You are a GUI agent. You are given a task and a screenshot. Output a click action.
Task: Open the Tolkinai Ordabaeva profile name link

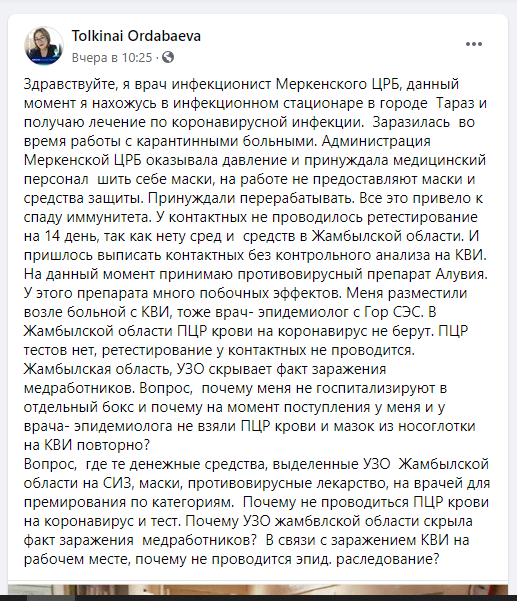[136, 36]
